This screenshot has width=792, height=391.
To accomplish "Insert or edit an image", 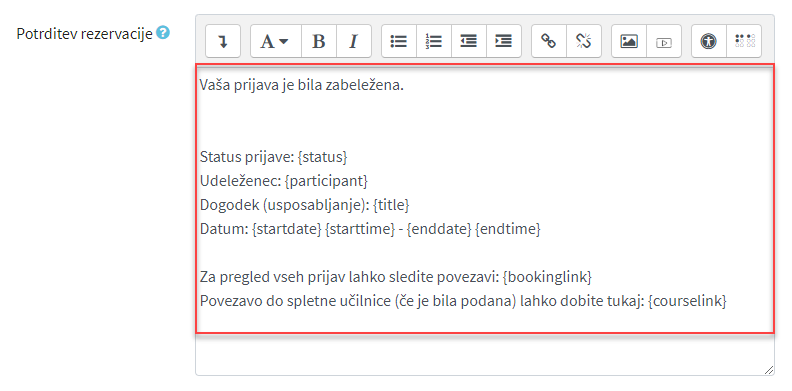I will (629, 41).
